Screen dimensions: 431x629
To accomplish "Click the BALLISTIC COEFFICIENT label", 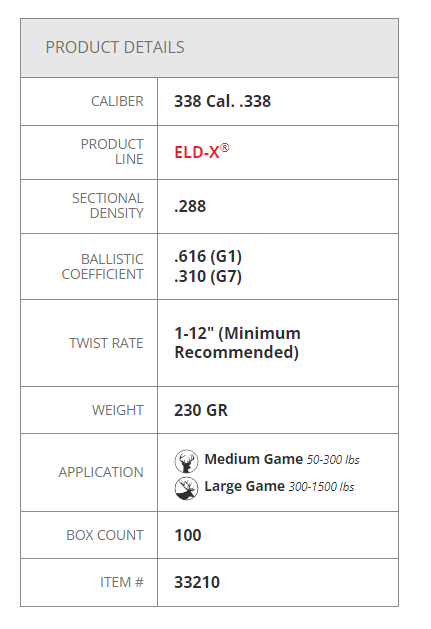I will [x=102, y=267].
